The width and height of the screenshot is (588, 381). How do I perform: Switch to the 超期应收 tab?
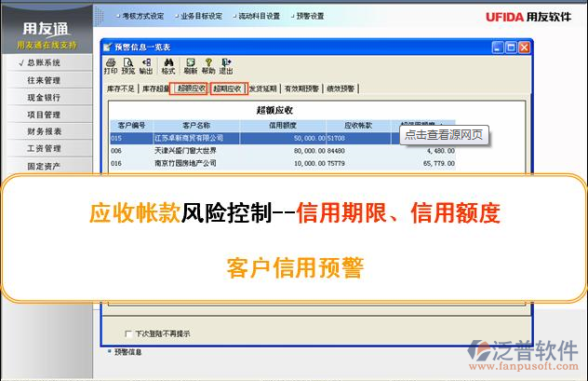click(x=227, y=88)
